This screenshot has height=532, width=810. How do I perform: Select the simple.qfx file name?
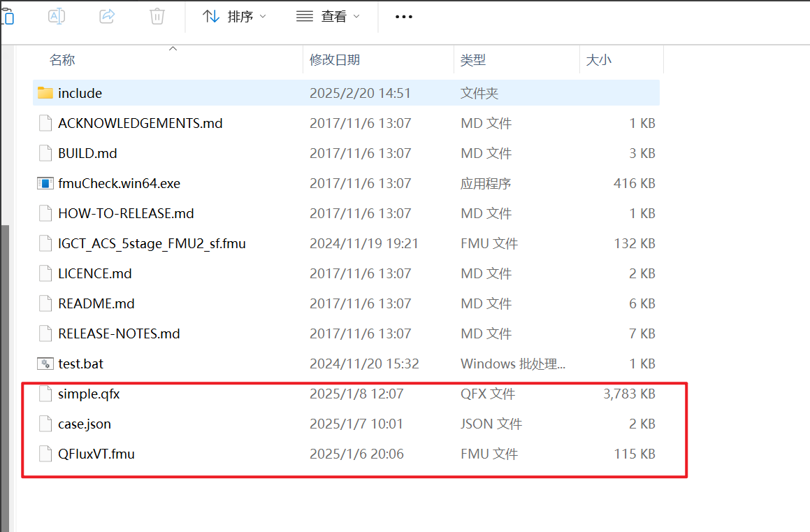click(x=89, y=394)
